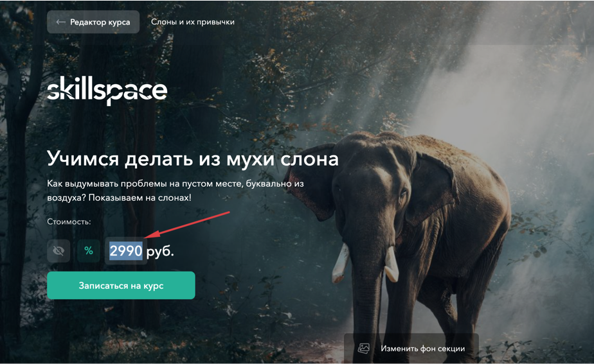Open the percent discount icon
The width and height of the screenshot is (594, 364).
(89, 250)
